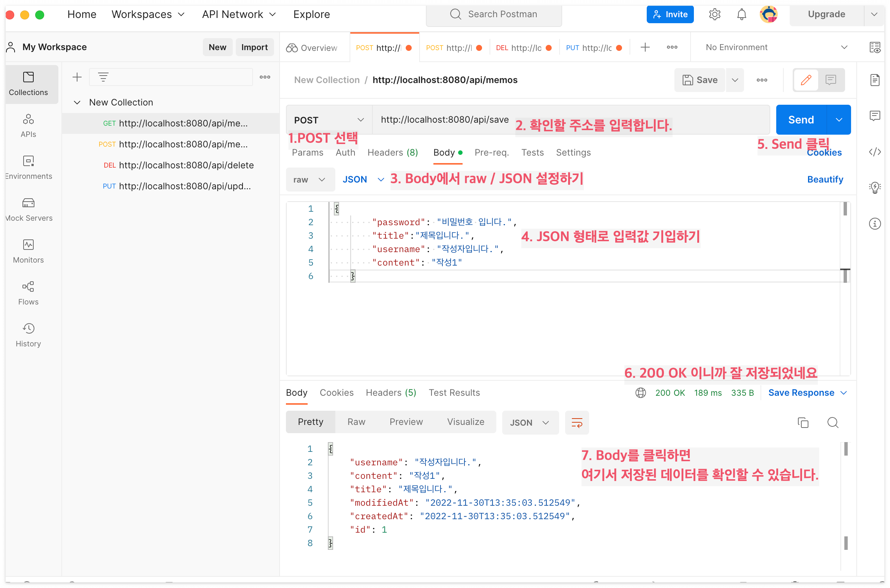This screenshot has height=588, width=890.
Task: Switch to the Test Results tab
Action: click(454, 393)
